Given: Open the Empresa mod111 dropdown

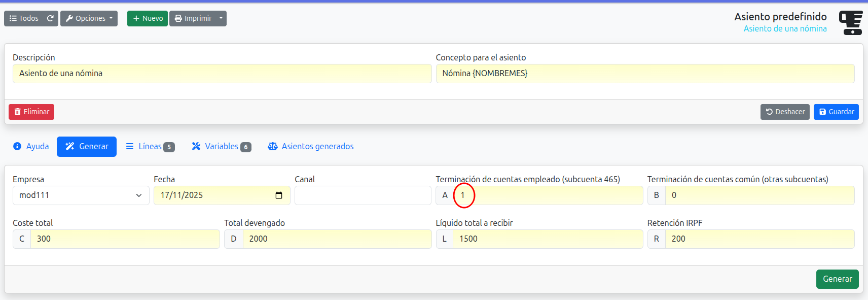Looking at the screenshot, I should (81, 195).
